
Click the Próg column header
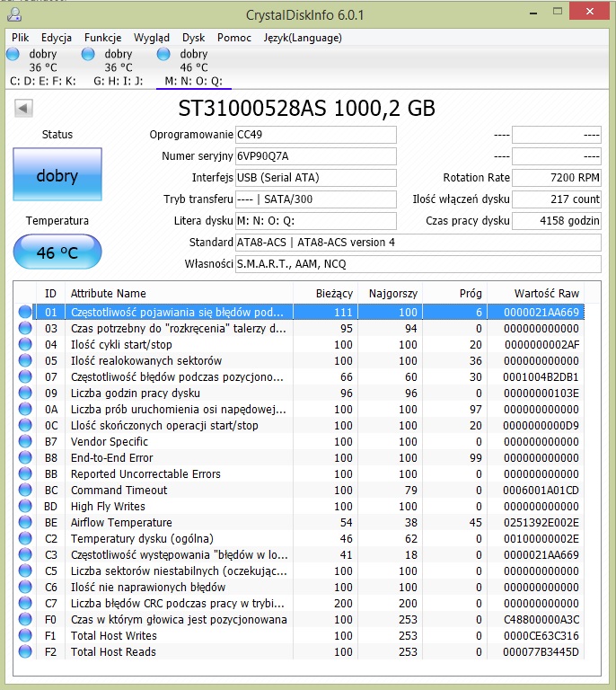coord(454,294)
